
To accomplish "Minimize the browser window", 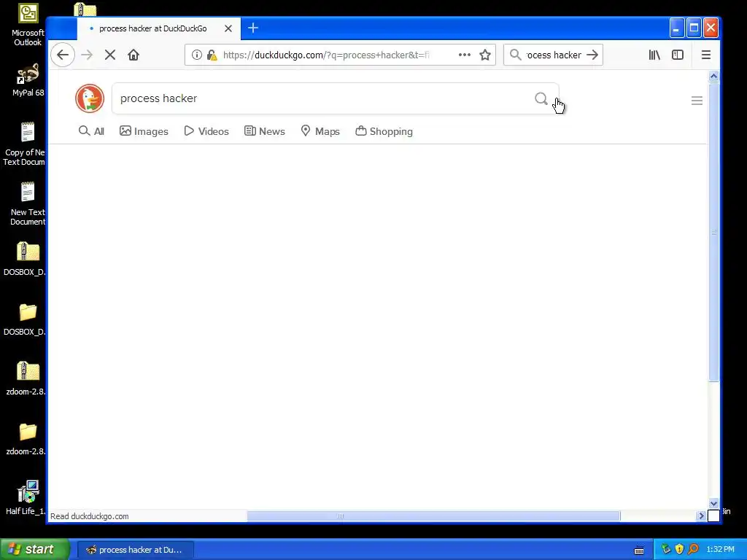I will pyautogui.click(x=677, y=28).
